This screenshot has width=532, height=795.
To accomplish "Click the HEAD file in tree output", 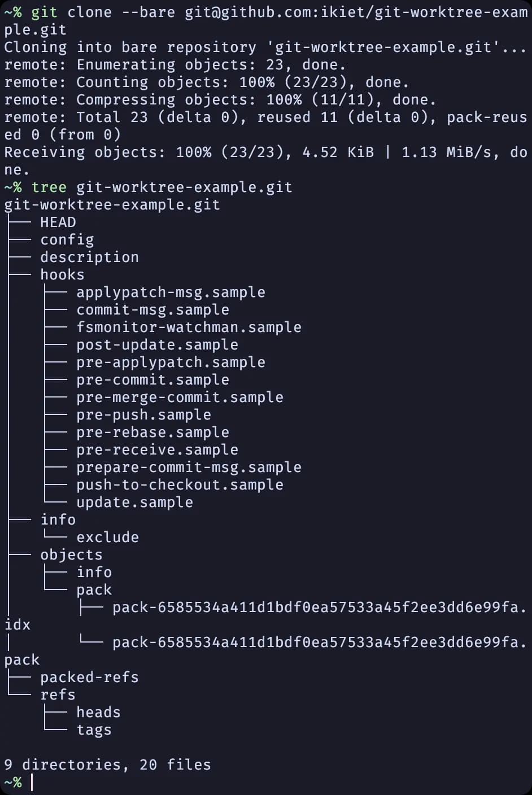I will (x=58, y=222).
